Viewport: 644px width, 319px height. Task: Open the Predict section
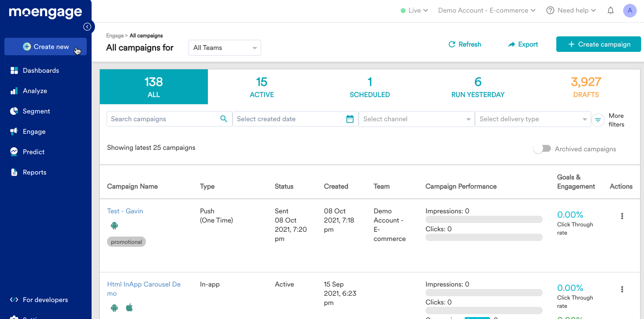(x=14, y=152)
